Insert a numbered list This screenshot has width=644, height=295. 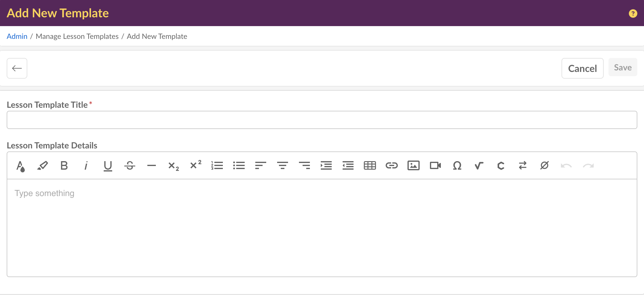217,166
